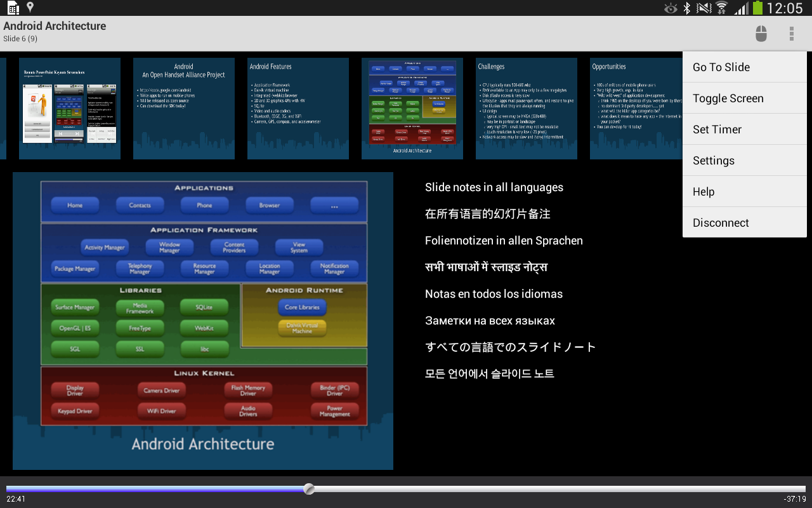Tap the large current slide preview
The height and width of the screenshot is (508, 812).
(203, 321)
